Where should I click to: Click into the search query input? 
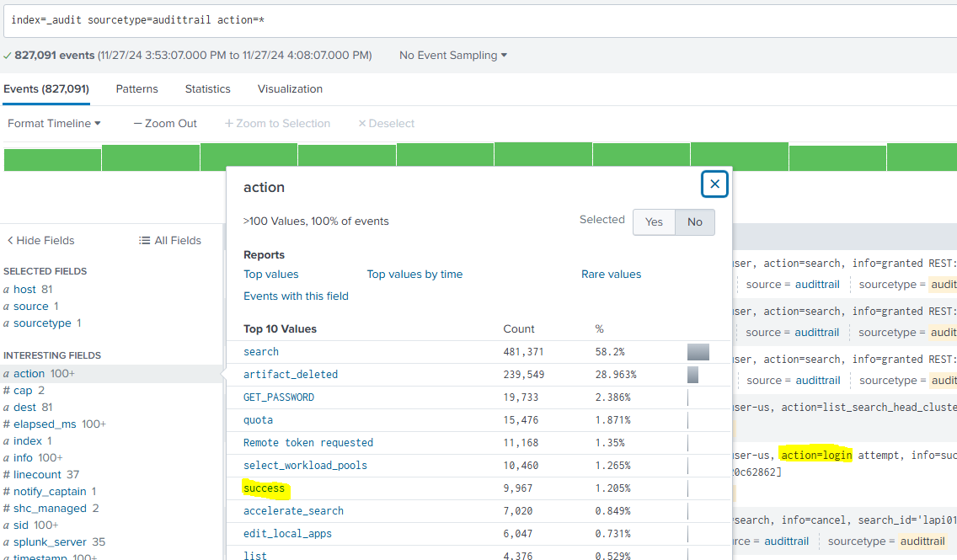click(478, 19)
